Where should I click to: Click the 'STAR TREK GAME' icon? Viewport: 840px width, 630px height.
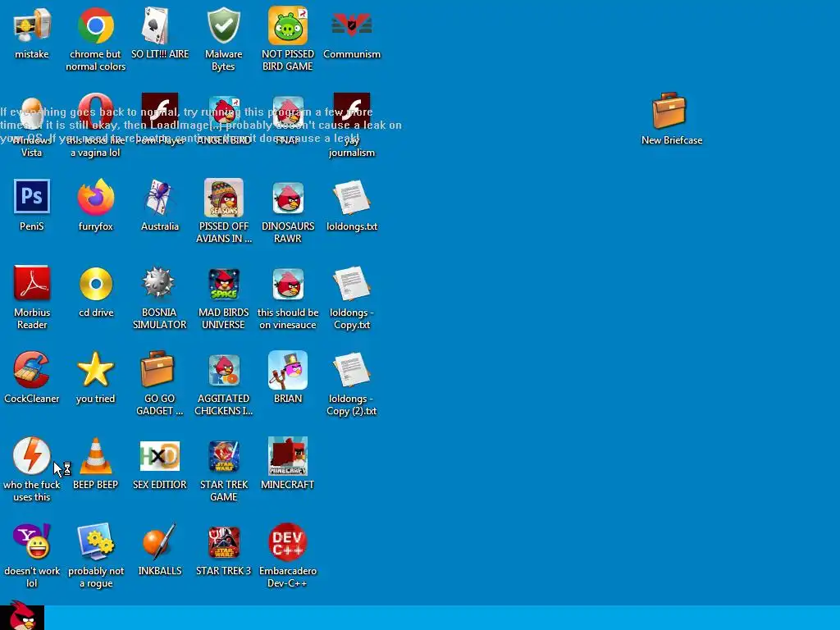(x=223, y=456)
